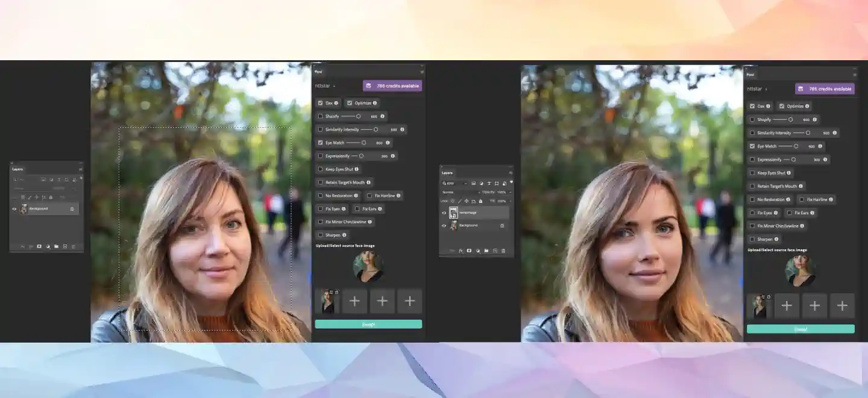Enable the Sharpify checkbox in Pixi
This screenshot has height=398, width=868.
[x=321, y=116]
